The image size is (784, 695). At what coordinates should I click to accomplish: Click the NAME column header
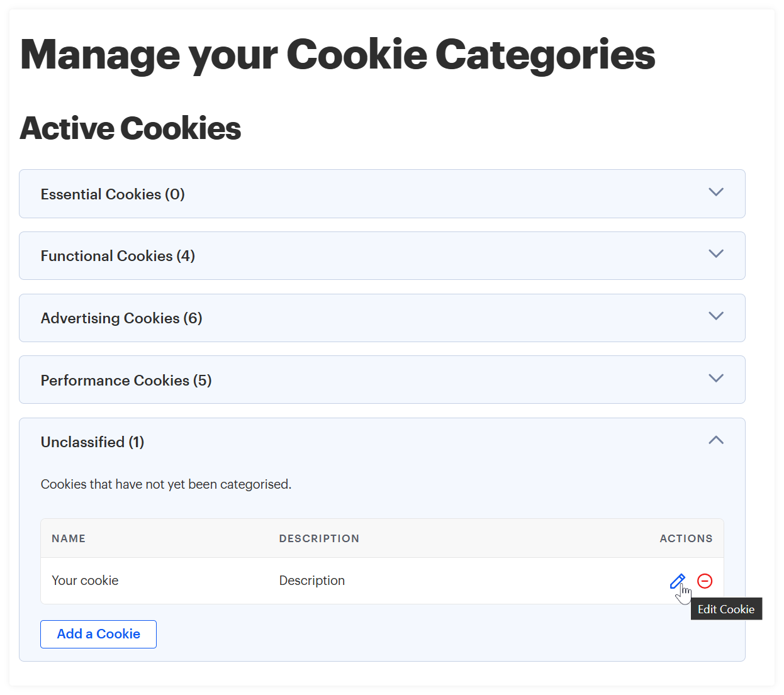pyautogui.click(x=69, y=538)
